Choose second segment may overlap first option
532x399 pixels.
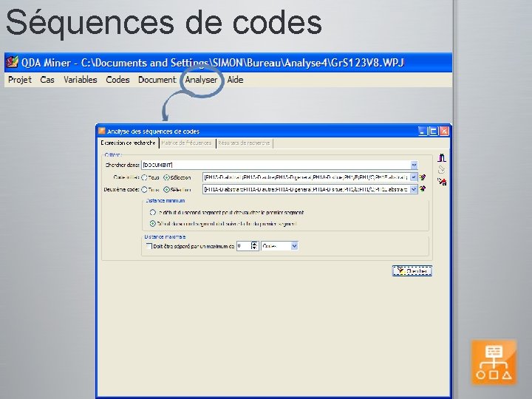tap(227, 212)
